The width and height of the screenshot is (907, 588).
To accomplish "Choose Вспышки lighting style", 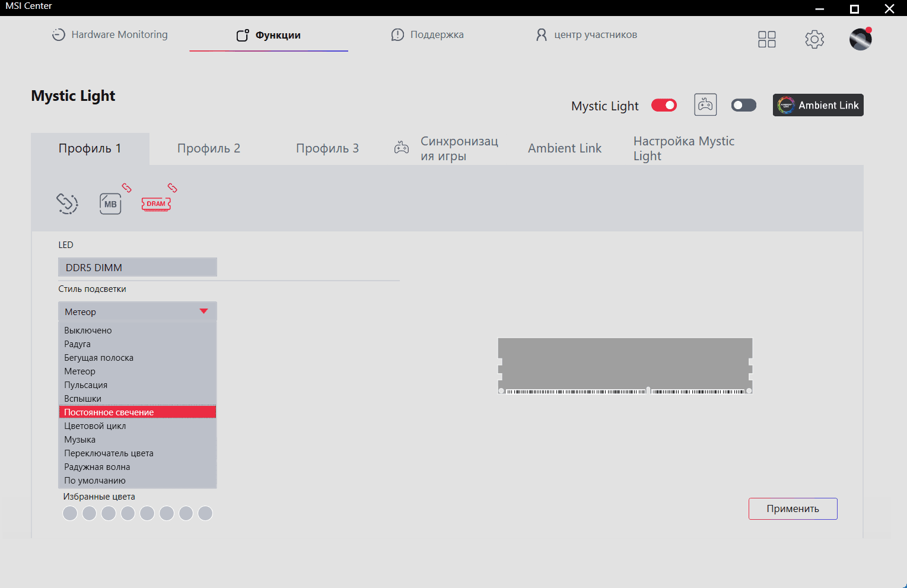I will pyautogui.click(x=138, y=399).
